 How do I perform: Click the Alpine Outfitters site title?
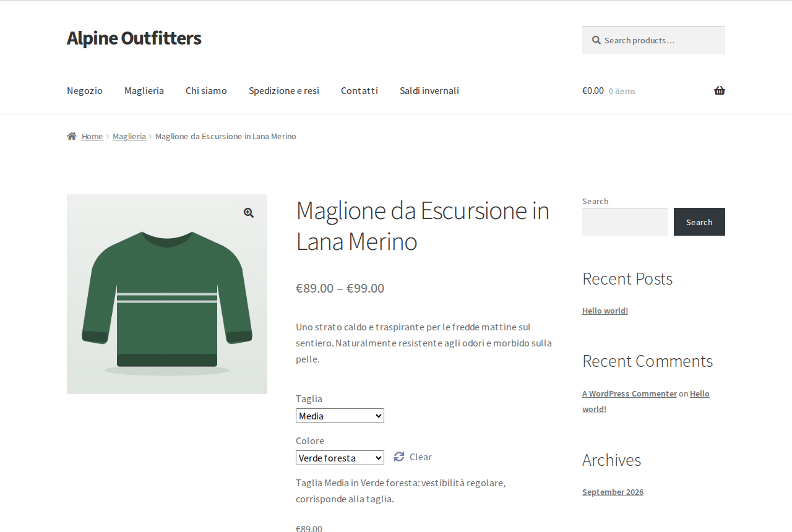pos(134,38)
